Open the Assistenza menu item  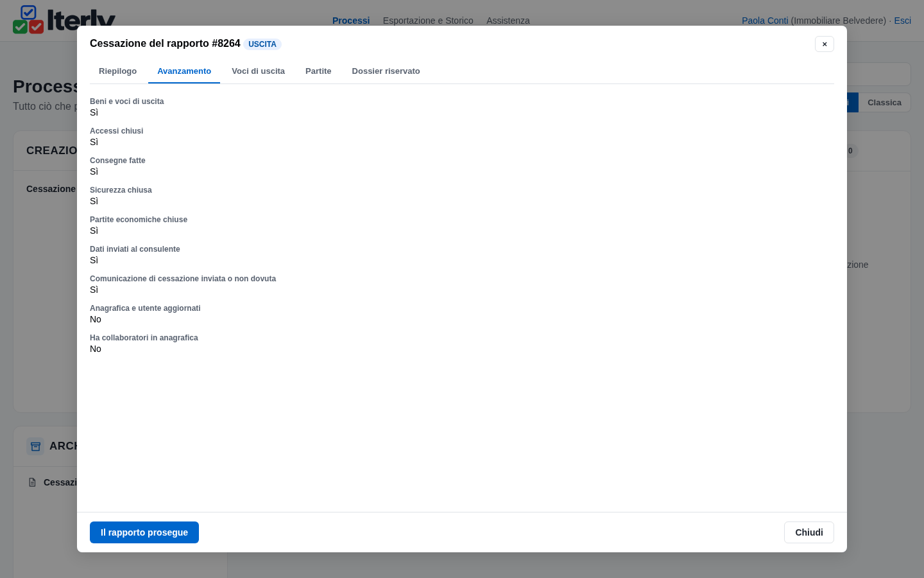click(508, 21)
